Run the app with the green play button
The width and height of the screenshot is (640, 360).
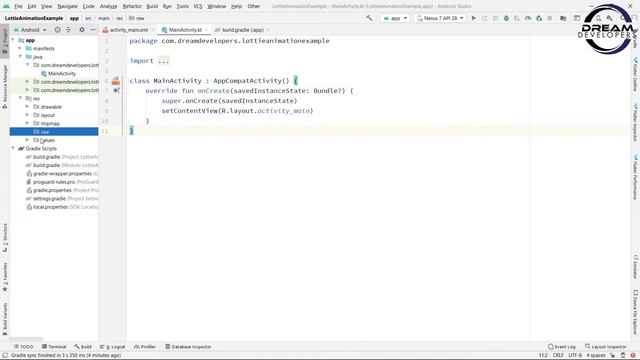point(473,18)
